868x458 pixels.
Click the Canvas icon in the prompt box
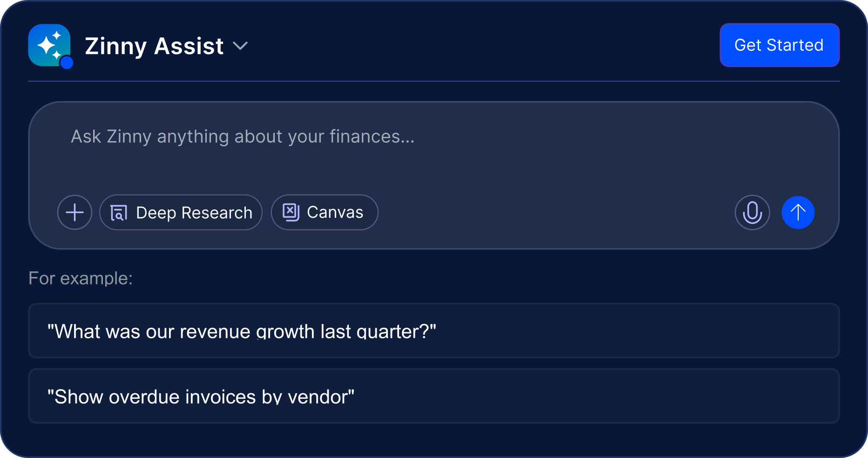pos(291,212)
